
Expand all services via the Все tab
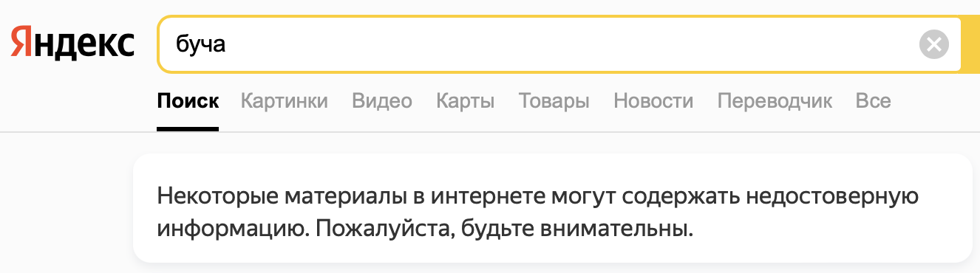[x=873, y=101]
